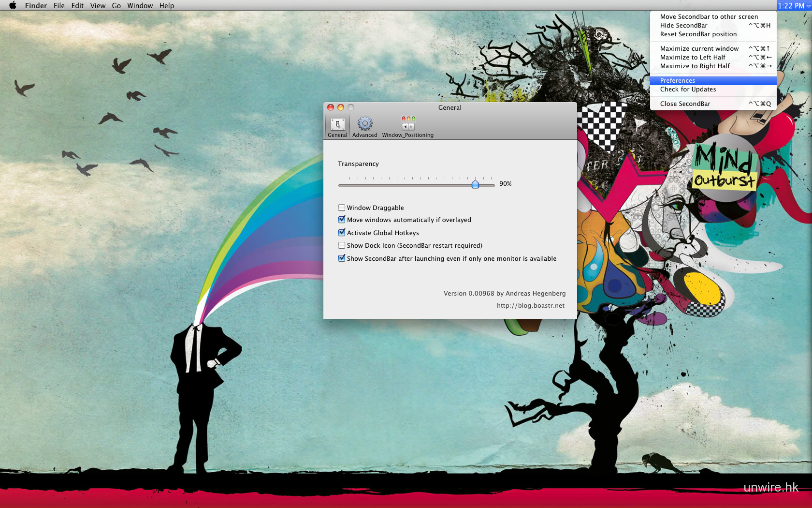Open the Finder menu
Image resolution: width=812 pixels, height=508 pixels.
tap(36, 5)
